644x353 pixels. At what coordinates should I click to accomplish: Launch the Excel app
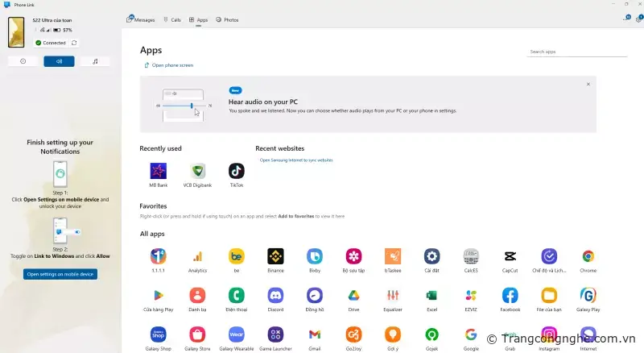click(431, 295)
